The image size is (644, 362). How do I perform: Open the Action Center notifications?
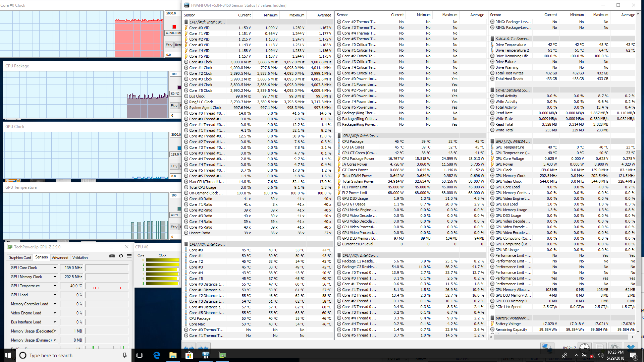pos(633,355)
